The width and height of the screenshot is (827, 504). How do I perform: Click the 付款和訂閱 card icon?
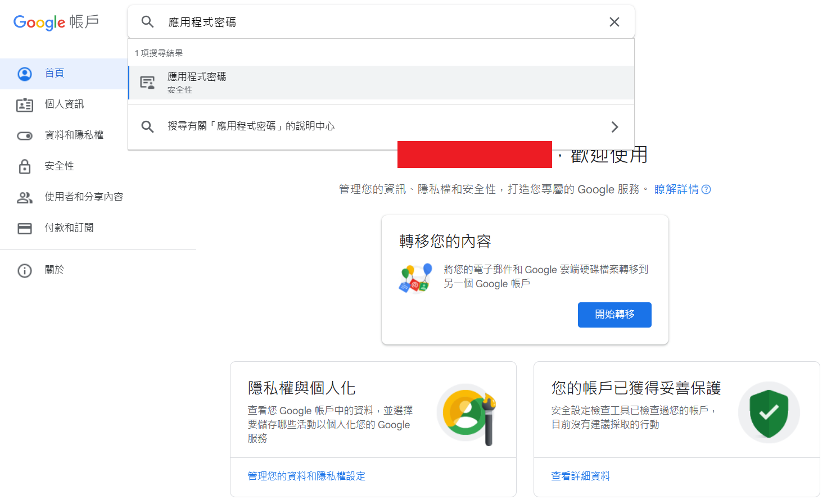click(24, 228)
